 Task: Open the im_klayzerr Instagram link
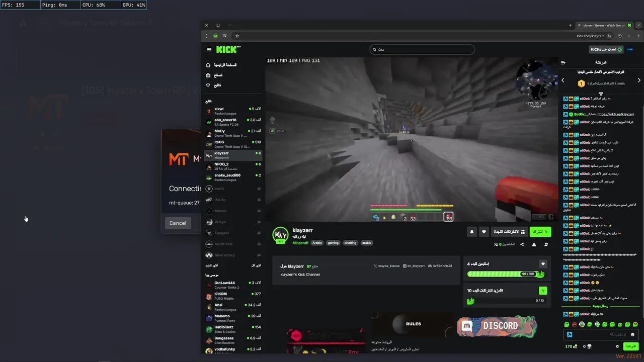414,266
